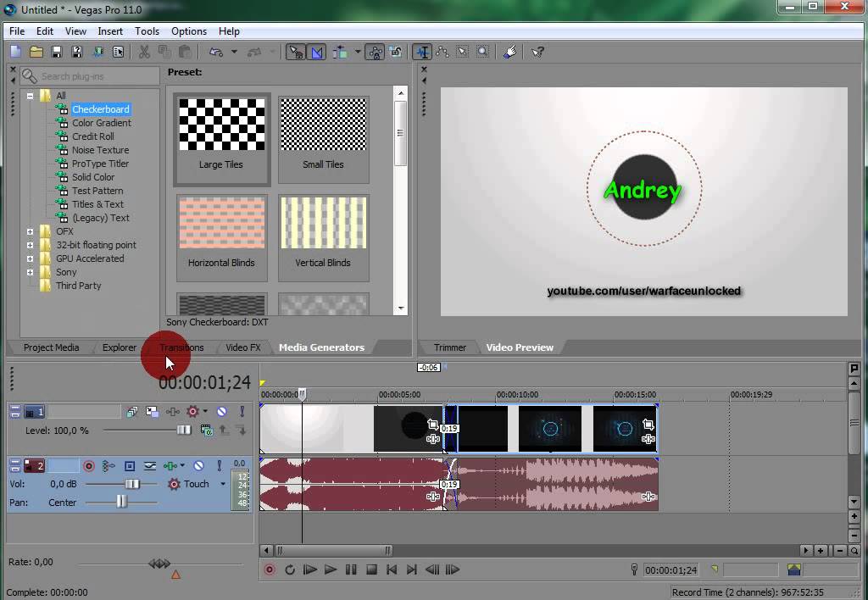This screenshot has width=868, height=600.
Task: Open the Touch automation mode dropdown
Action: pos(223,485)
